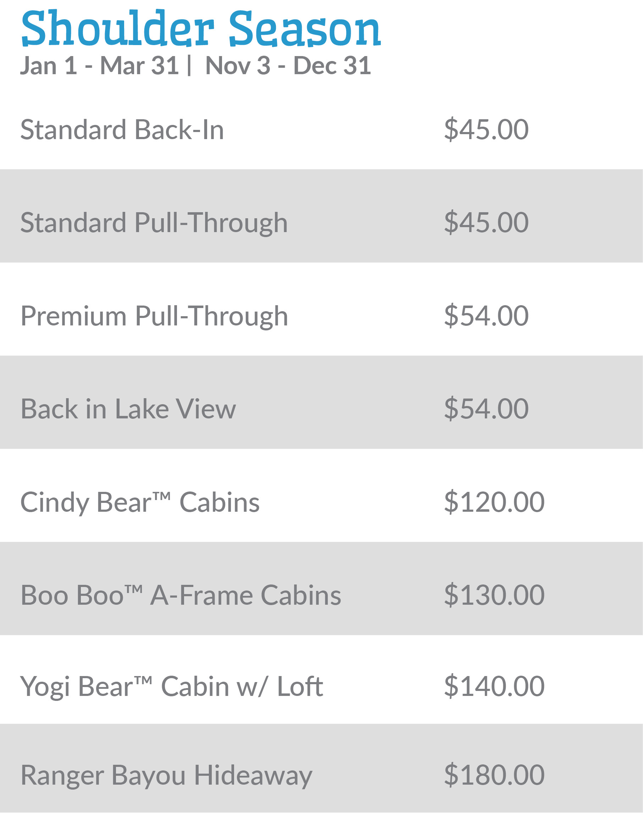Pick the Back in Lake View label
Screen dimensions: 643x840
(x=128, y=409)
